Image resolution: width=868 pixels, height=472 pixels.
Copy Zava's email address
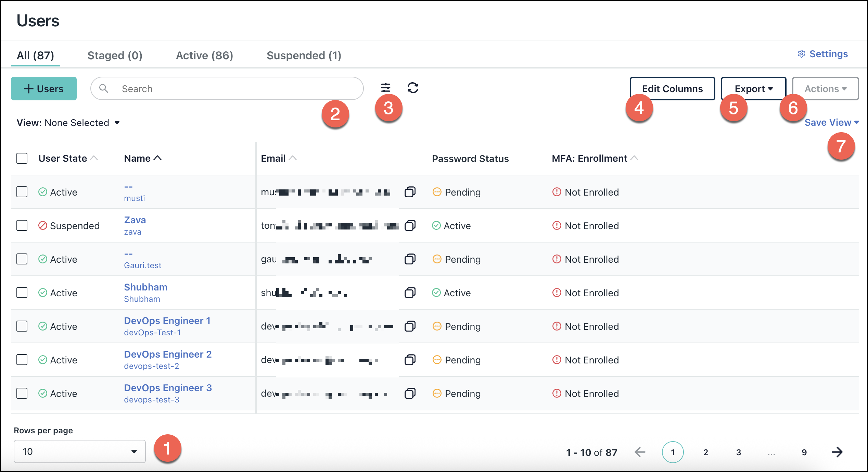coord(410,225)
